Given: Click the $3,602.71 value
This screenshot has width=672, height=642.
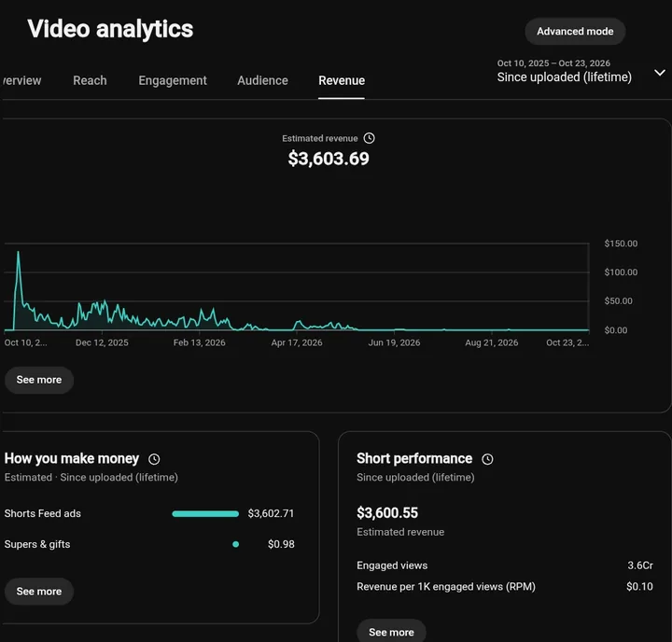Looking at the screenshot, I should click(271, 513).
